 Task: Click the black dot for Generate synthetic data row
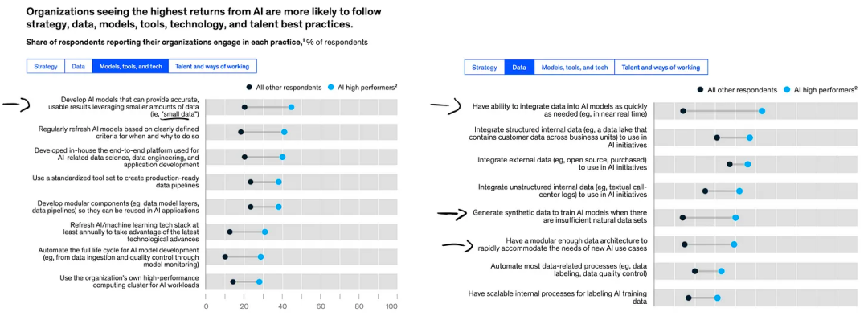[682, 218]
